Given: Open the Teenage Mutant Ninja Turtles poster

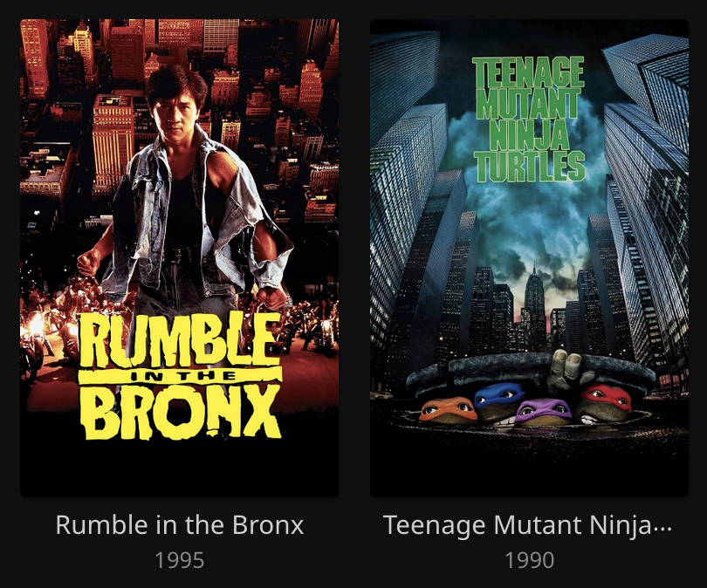Looking at the screenshot, I should (x=529, y=257).
